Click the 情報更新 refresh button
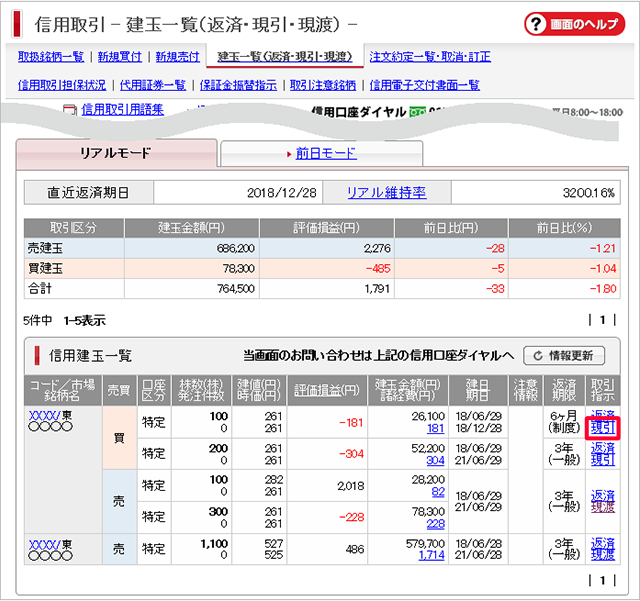 564,355
